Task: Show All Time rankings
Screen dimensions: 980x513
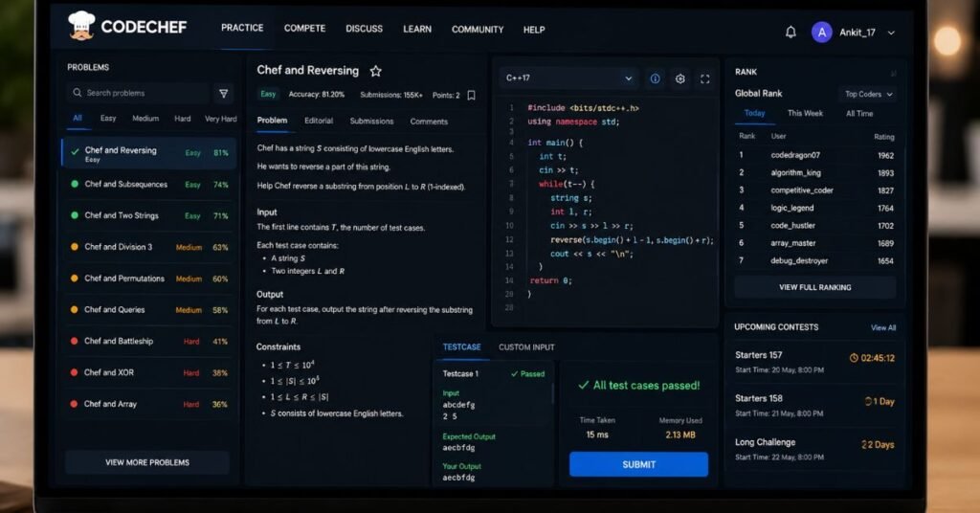Action: click(859, 114)
